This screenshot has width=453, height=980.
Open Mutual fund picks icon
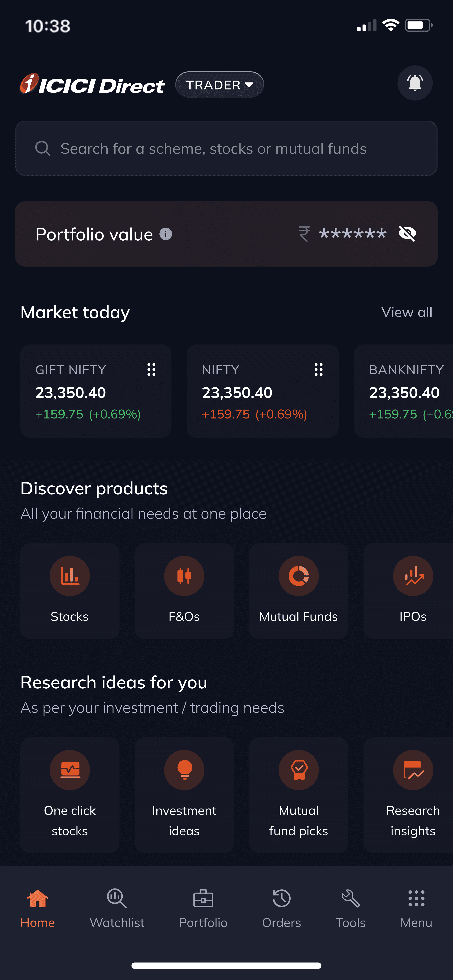(298, 770)
